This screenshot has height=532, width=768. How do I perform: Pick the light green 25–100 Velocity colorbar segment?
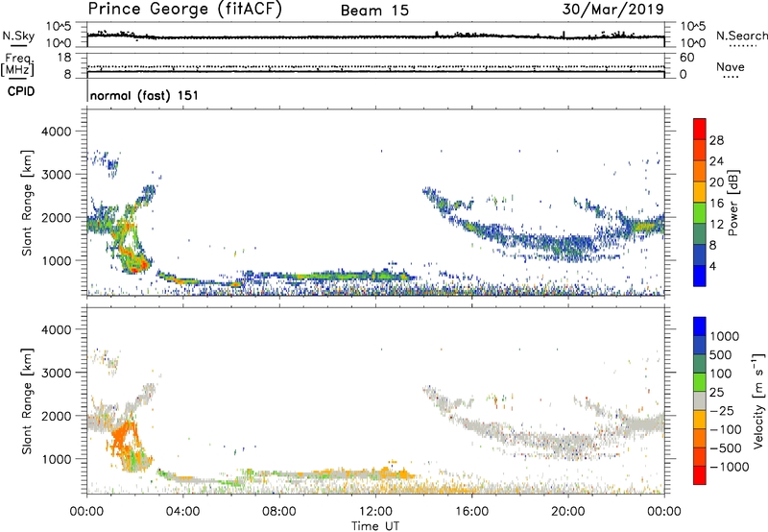pyautogui.click(x=700, y=382)
